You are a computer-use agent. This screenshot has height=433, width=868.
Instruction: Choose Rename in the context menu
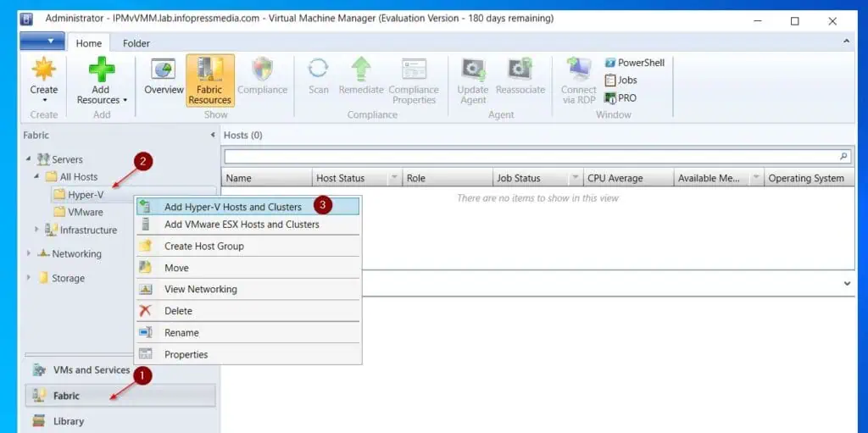click(x=248, y=333)
